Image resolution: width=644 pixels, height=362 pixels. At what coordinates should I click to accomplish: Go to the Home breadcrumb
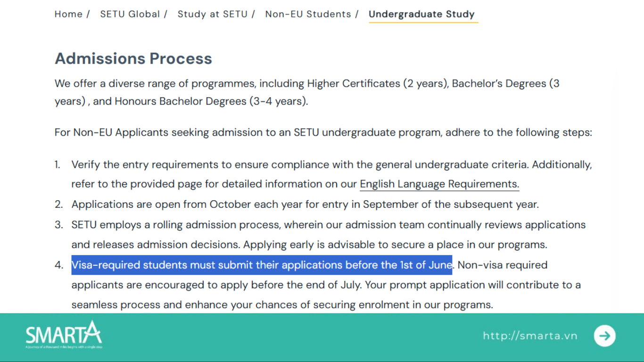click(x=68, y=14)
